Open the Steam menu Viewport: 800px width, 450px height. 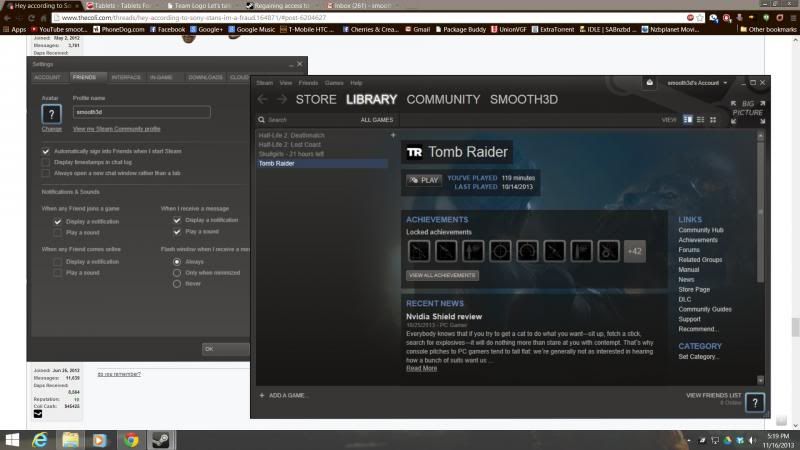click(x=264, y=83)
